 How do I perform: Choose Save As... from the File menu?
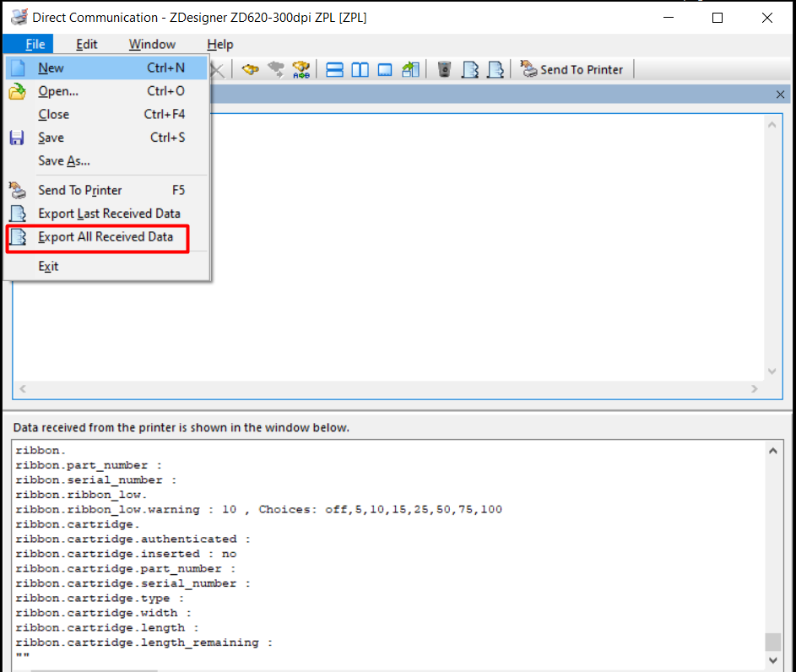[106, 161]
